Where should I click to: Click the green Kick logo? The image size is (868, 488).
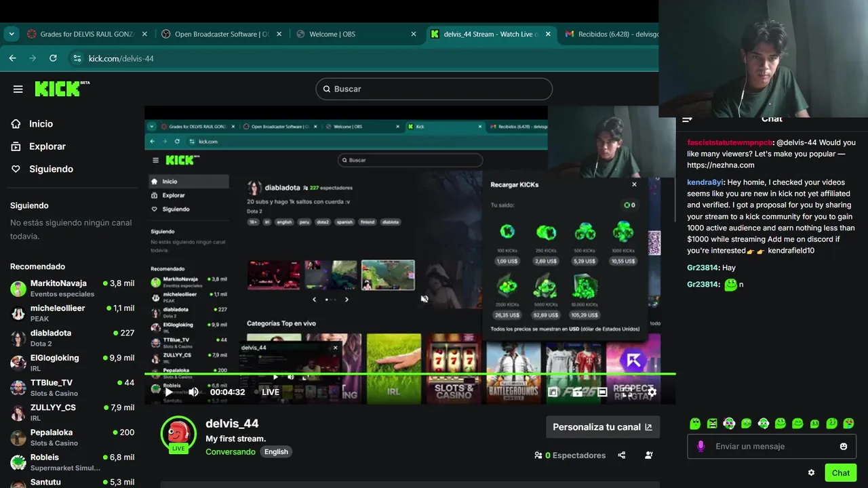pos(61,89)
